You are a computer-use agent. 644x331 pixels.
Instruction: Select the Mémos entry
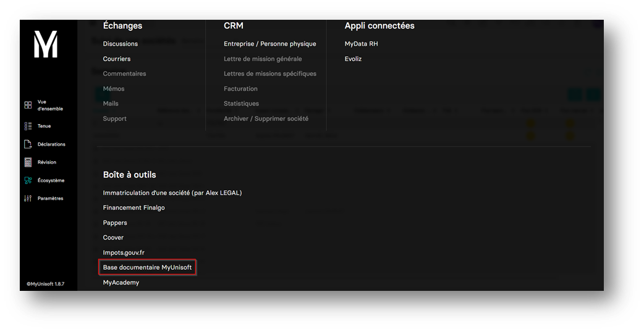pyautogui.click(x=114, y=88)
